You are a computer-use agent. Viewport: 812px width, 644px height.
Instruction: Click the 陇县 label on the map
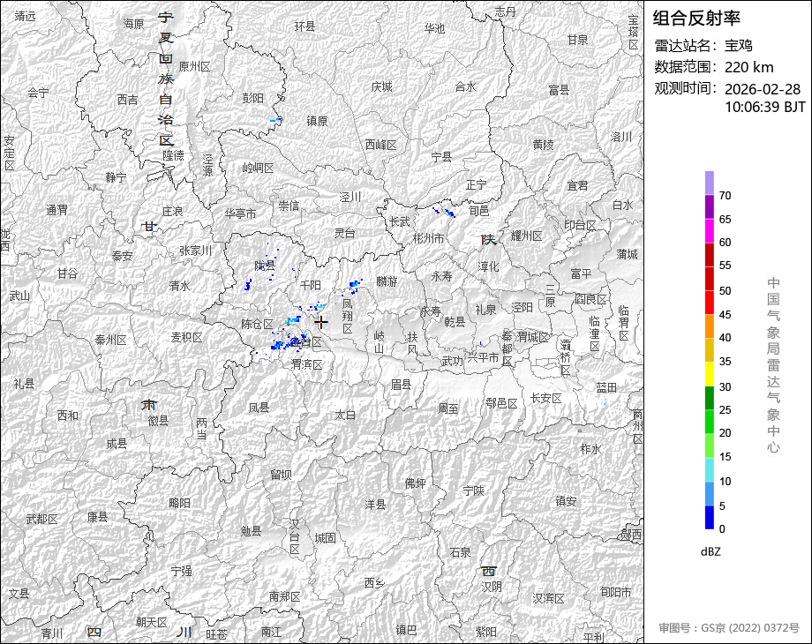265,266
